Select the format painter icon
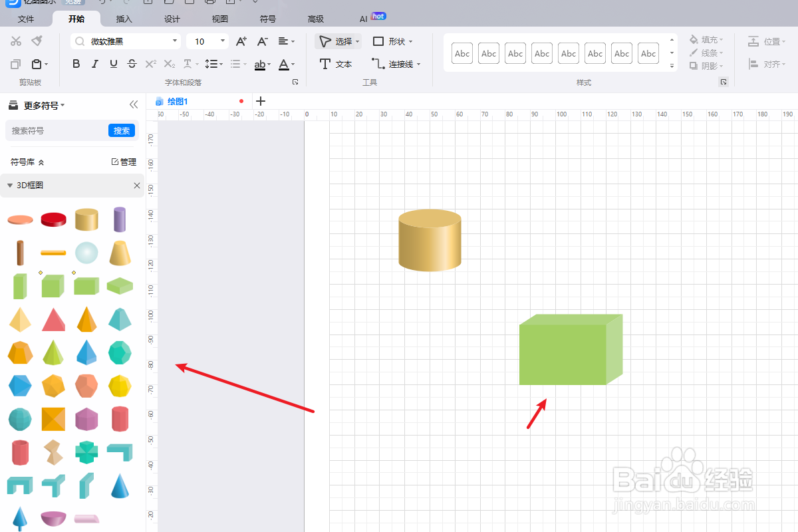This screenshot has height=532, width=798. coord(37,41)
